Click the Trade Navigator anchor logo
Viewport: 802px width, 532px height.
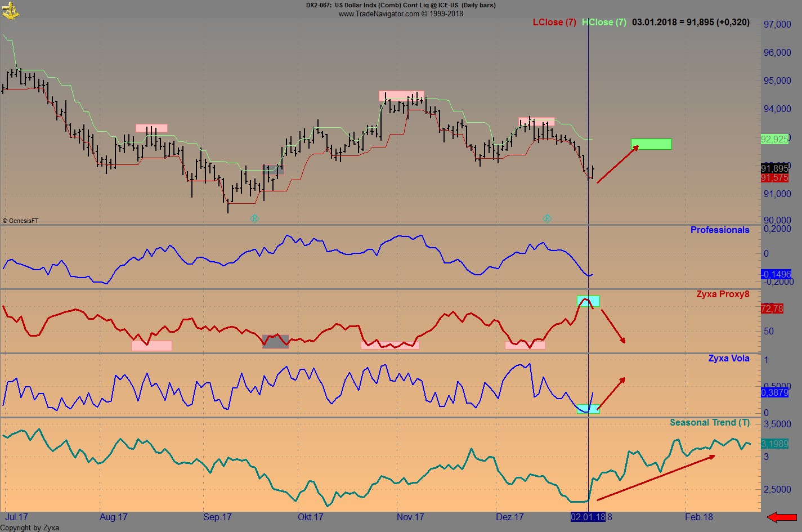[x=11, y=10]
